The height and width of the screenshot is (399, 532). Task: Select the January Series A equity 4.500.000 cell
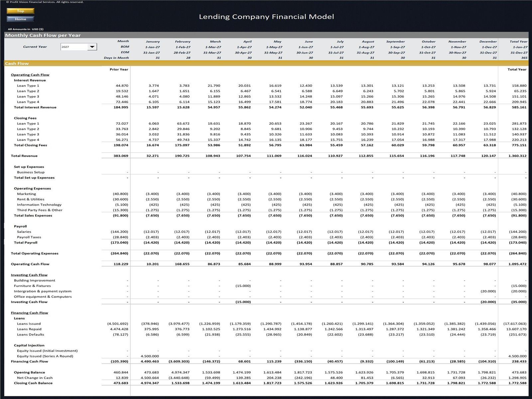pos(150,356)
